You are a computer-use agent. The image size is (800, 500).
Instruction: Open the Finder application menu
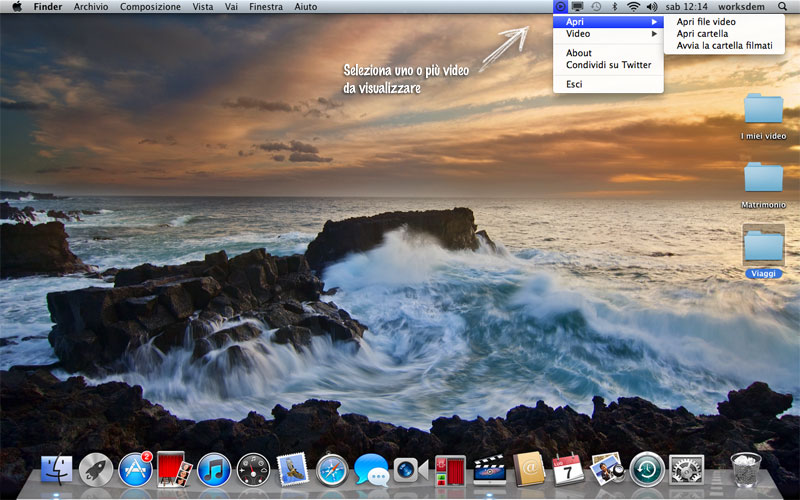(x=47, y=7)
